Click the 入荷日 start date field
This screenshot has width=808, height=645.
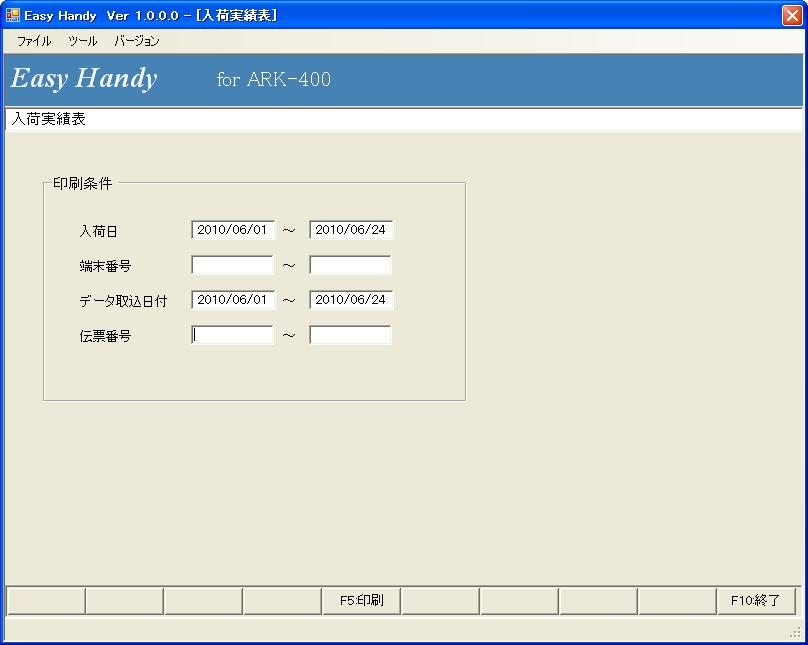point(233,230)
